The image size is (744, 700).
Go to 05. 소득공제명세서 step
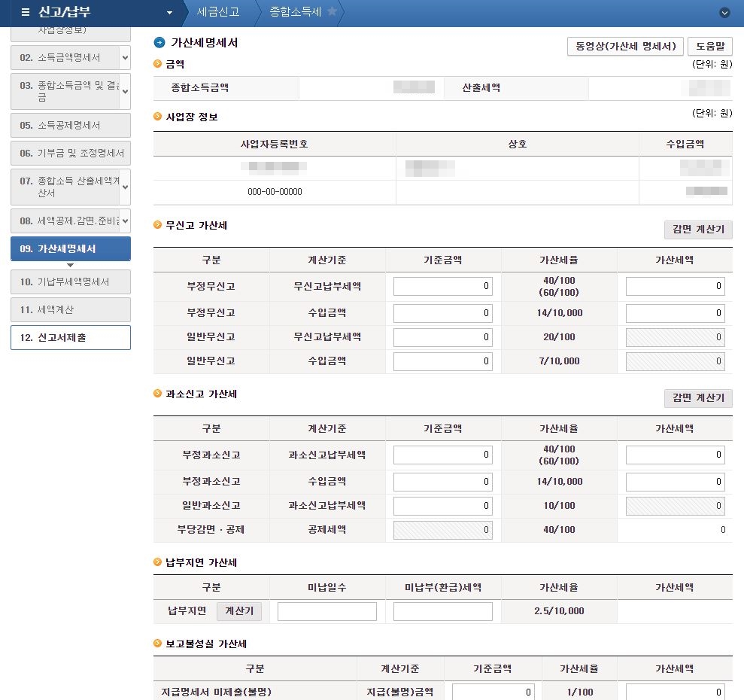pos(71,126)
